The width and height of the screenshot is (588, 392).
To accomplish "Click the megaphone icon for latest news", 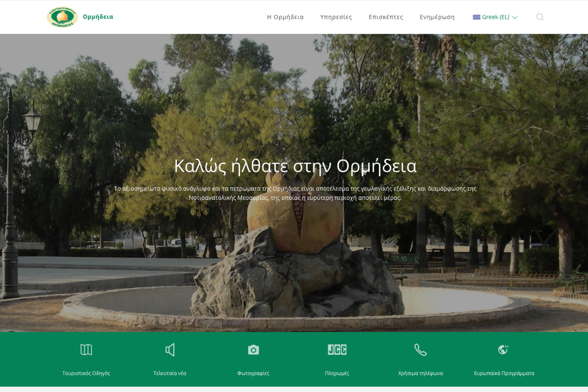I will point(170,349).
